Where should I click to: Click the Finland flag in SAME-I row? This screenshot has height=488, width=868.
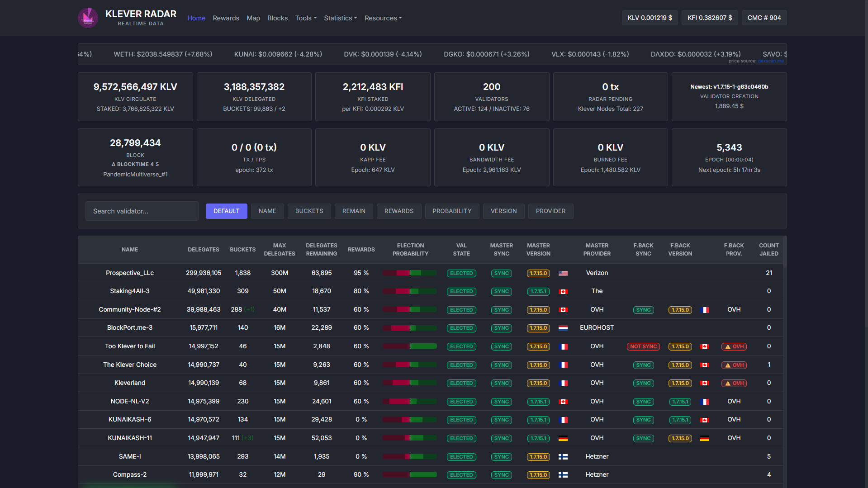coord(563,457)
